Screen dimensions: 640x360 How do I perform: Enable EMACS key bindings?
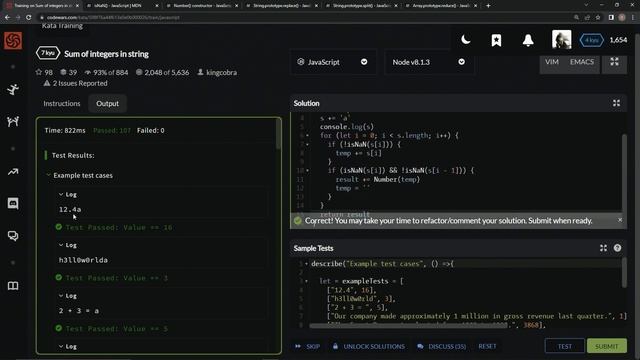[582, 62]
